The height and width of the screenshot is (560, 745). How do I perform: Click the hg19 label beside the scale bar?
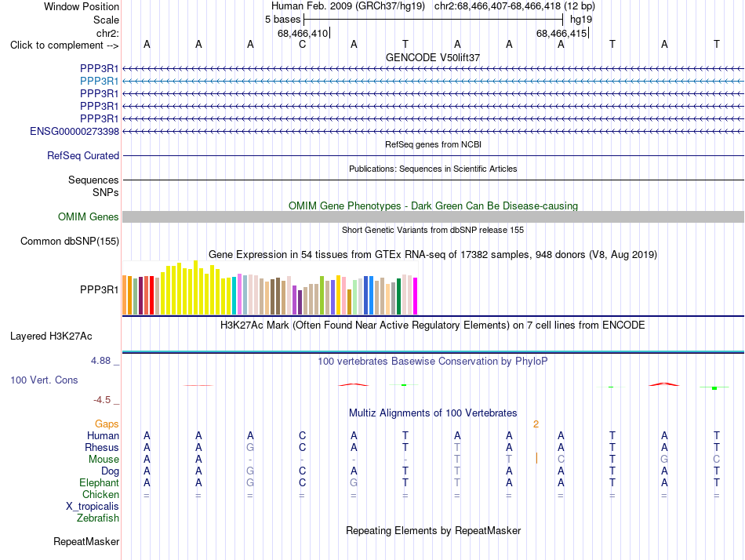pyautogui.click(x=581, y=20)
